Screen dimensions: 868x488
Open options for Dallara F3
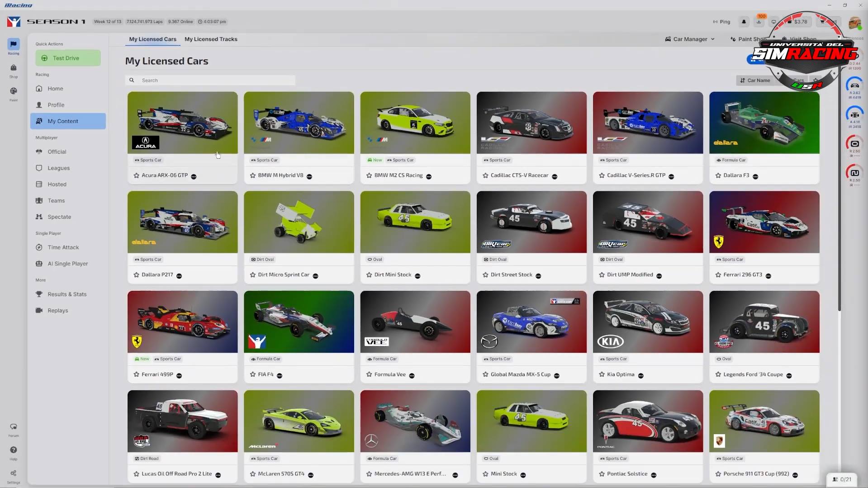755,176
